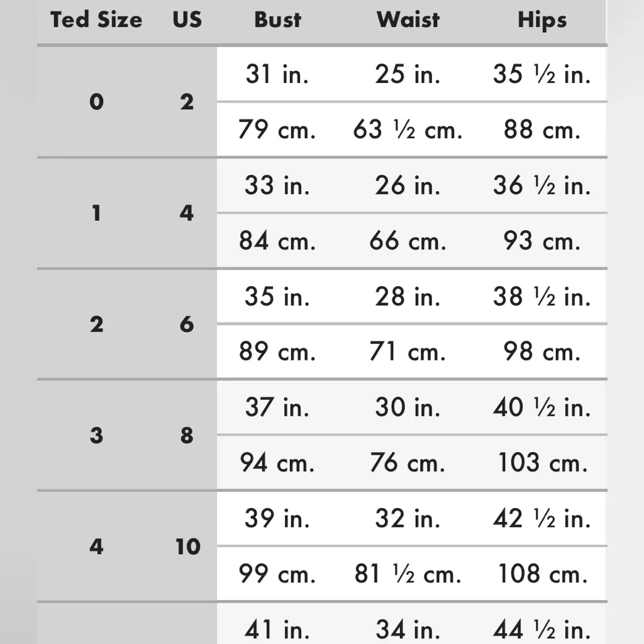Screen dimensions: 644x644
Task: Click the 35 ½ in. hips value
Action: (541, 75)
